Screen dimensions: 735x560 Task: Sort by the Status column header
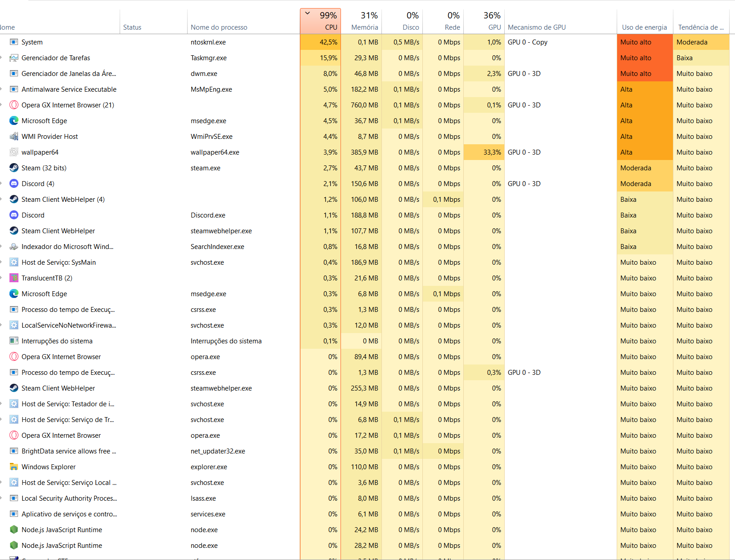coord(153,21)
